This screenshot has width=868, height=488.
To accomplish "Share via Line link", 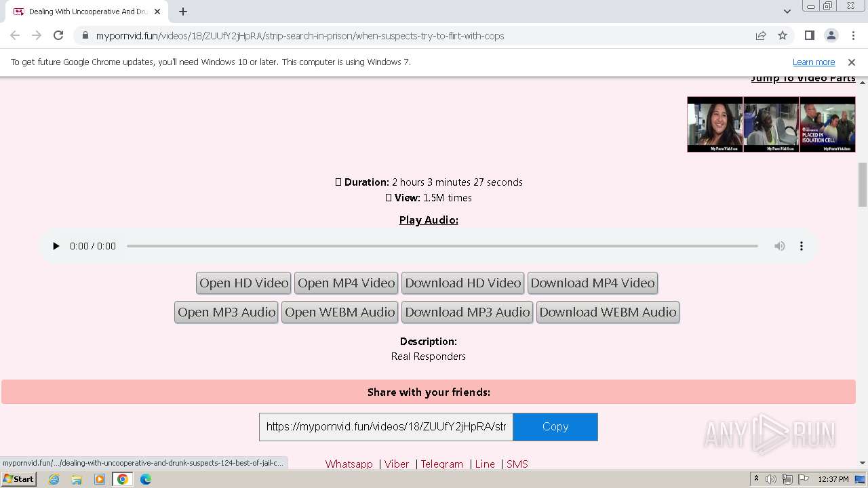I will tap(485, 464).
